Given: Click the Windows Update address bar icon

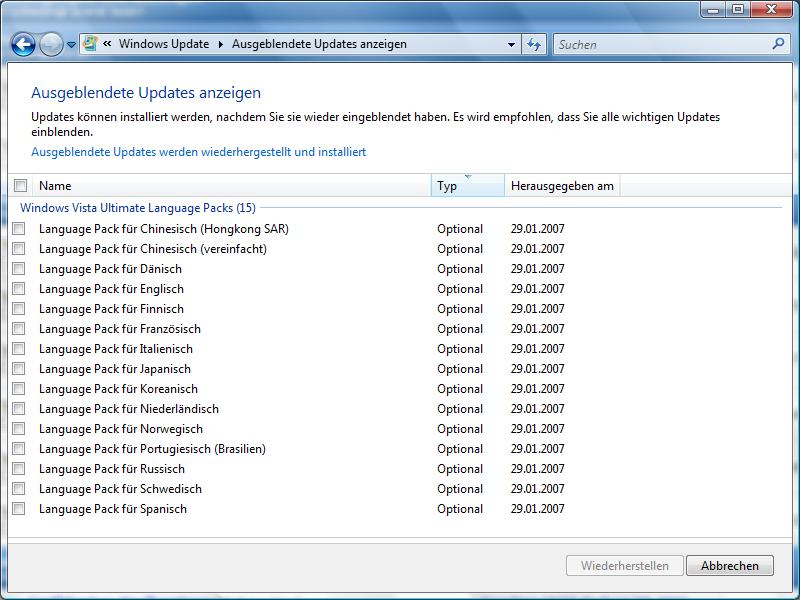Looking at the screenshot, I should click(90, 44).
